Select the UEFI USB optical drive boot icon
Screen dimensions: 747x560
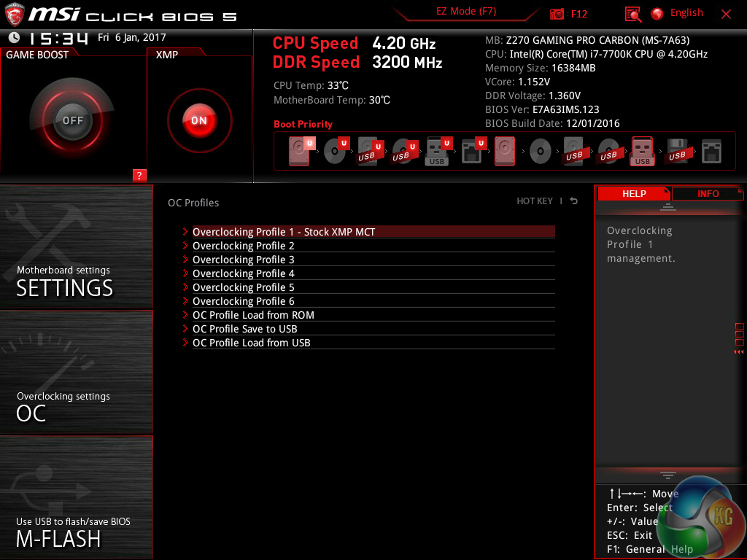pos(404,152)
